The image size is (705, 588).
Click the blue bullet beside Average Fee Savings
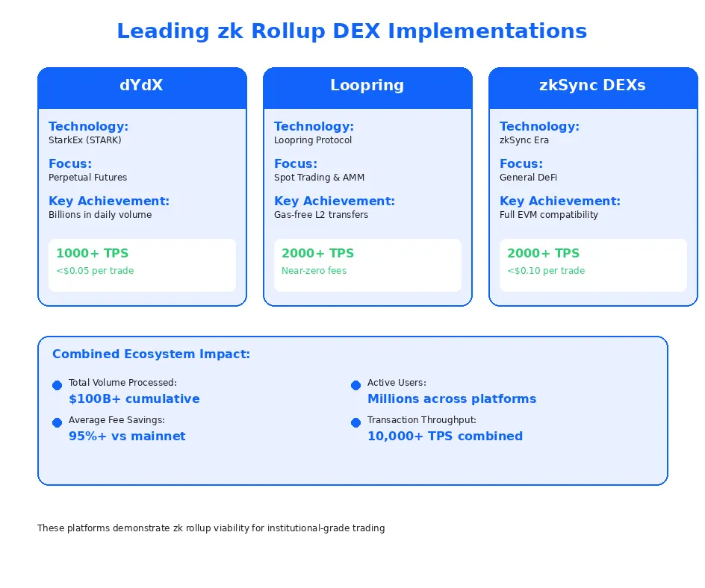coord(57,422)
